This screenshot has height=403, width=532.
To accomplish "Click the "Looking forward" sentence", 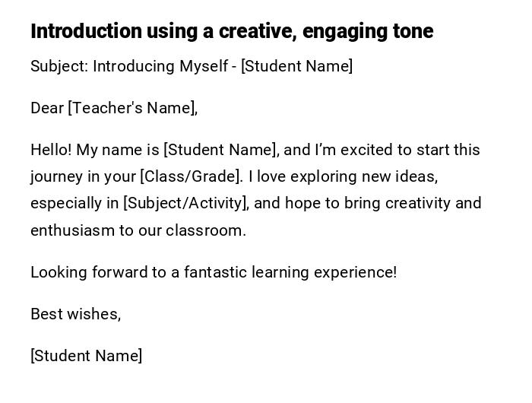I will [x=213, y=272].
